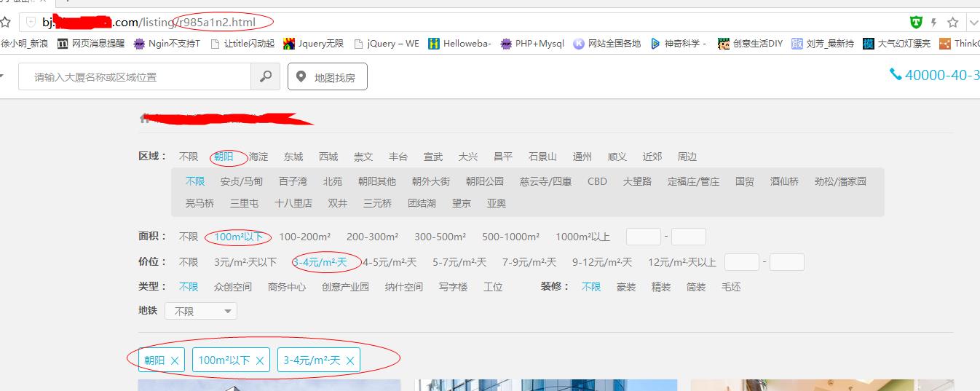Remove the 3-4元/m²·天 filter tag

(350, 360)
